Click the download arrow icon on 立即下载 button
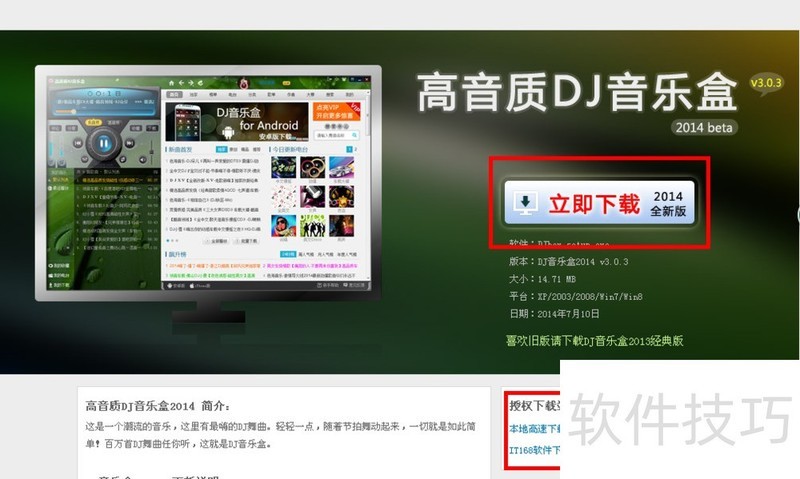 (526, 203)
